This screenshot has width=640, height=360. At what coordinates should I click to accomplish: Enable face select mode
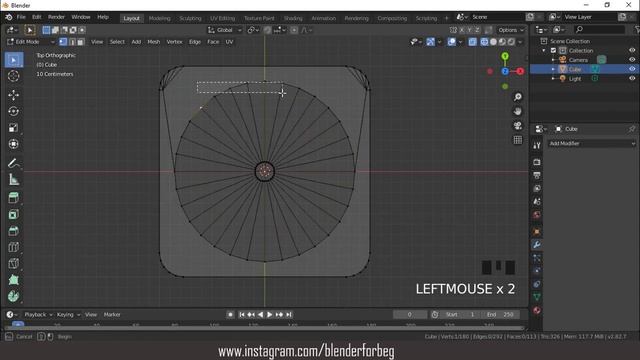[x=81, y=42]
